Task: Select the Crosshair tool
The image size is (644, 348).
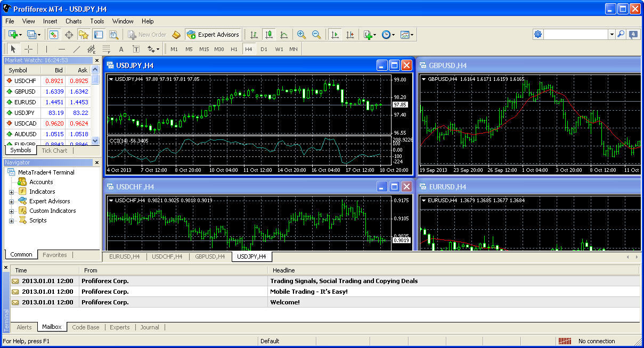Action: (x=28, y=49)
